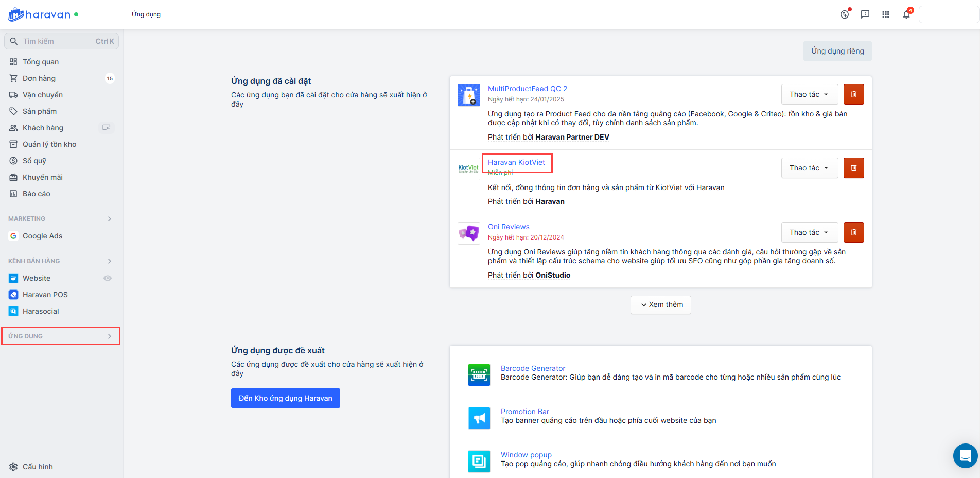Viewport: 980px width, 478px height.
Task: Open the notifications bell
Action: (x=906, y=14)
